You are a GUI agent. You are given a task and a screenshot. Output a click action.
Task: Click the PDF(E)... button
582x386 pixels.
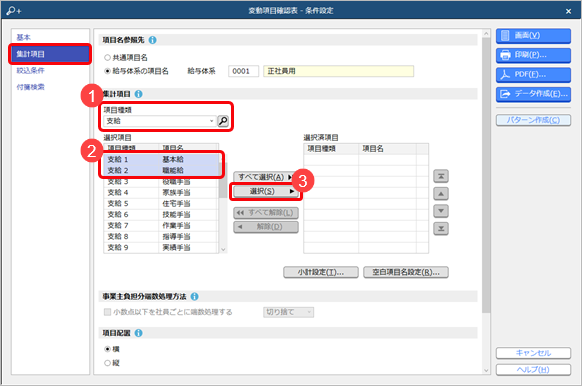click(533, 75)
